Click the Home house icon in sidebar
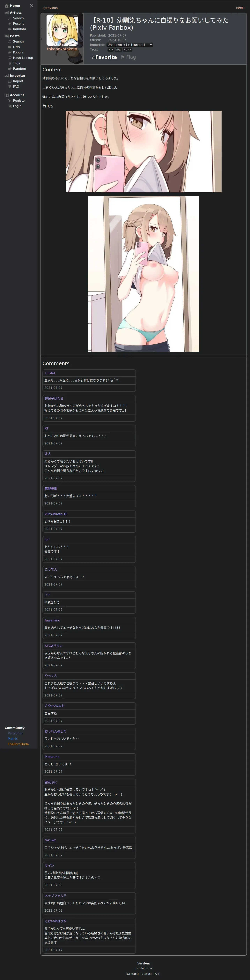The width and height of the screenshot is (250, 980). click(x=6, y=6)
